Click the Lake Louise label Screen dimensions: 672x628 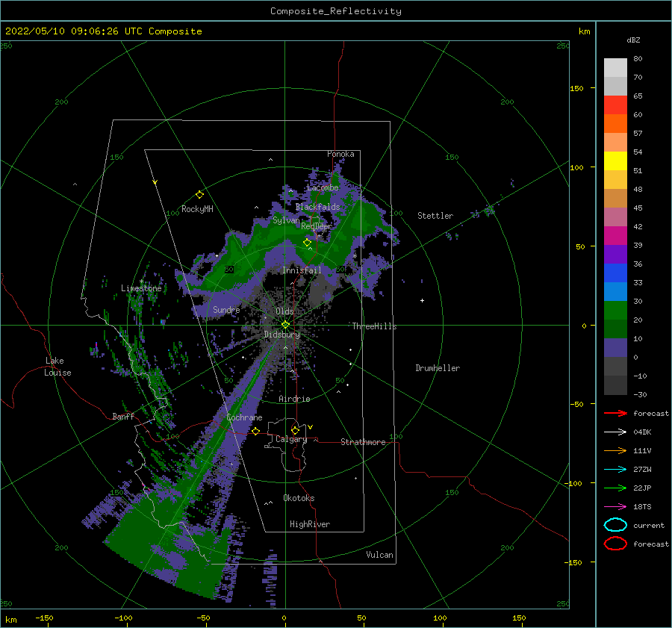pyautogui.click(x=57, y=367)
